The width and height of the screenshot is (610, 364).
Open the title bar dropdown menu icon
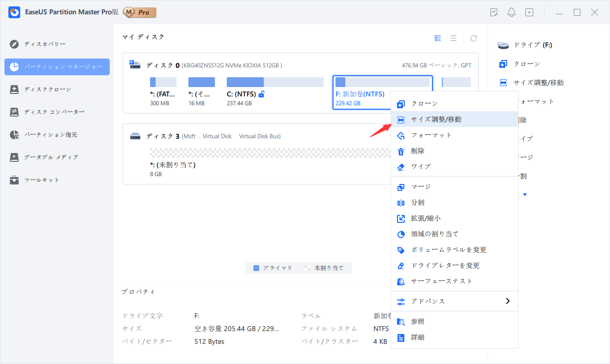click(529, 12)
